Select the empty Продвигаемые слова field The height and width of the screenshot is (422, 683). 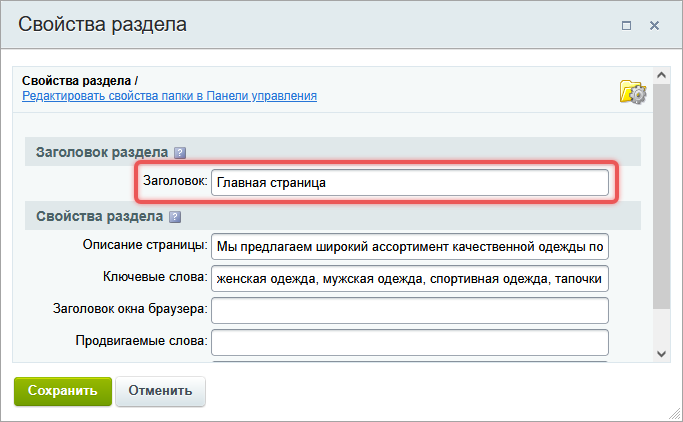pos(409,342)
